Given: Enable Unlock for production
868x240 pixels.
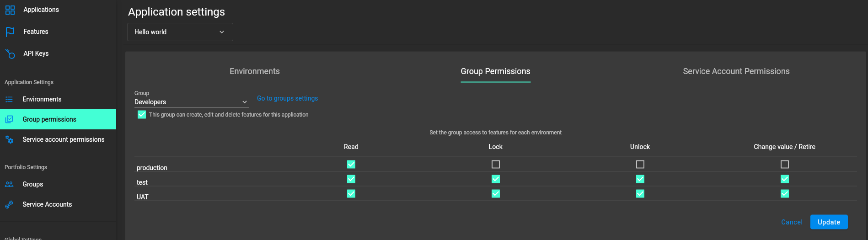Looking at the screenshot, I should pyautogui.click(x=640, y=164).
